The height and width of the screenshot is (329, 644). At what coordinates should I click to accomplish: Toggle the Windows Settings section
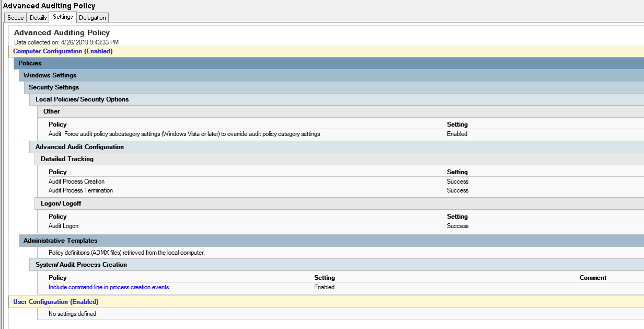point(50,75)
